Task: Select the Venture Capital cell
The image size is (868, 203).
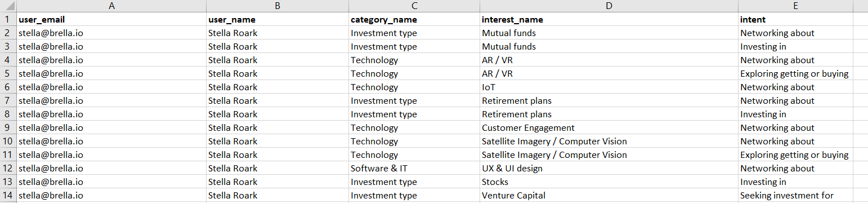Action: coord(609,196)
